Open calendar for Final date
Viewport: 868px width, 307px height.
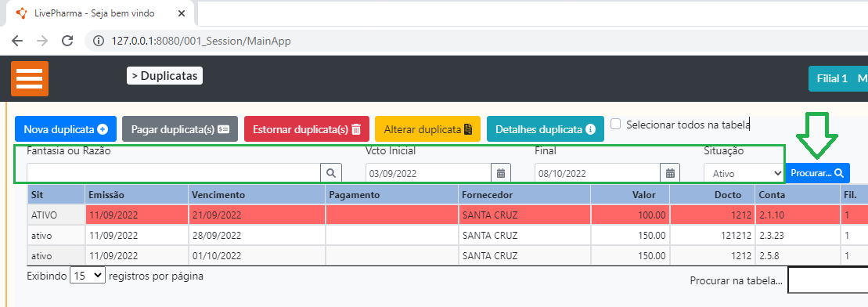(670, 173)
